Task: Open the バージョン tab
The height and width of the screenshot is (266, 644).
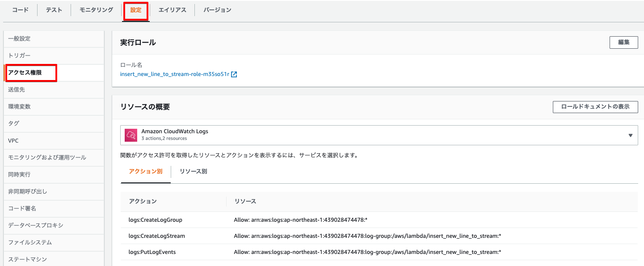Action: click(x=217, y=9)
